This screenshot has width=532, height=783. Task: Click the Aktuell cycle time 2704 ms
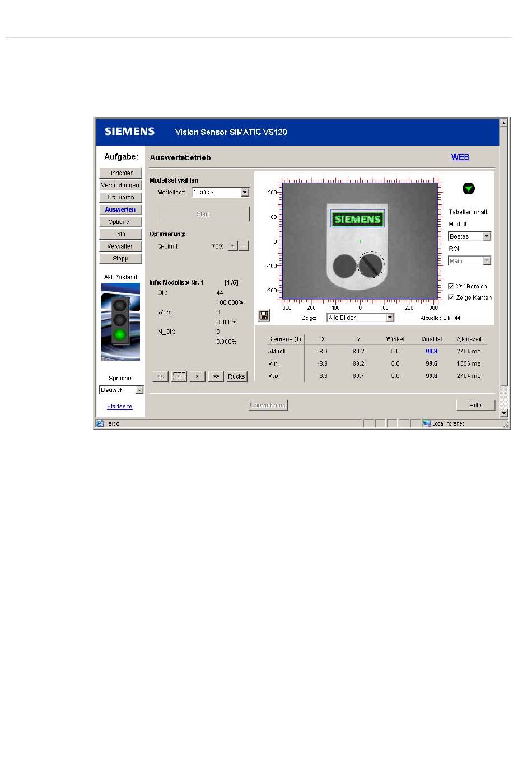point(468,352)
